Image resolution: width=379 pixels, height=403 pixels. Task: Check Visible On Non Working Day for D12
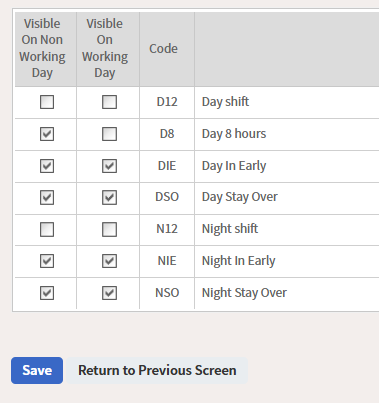click(x=47, y=102)
